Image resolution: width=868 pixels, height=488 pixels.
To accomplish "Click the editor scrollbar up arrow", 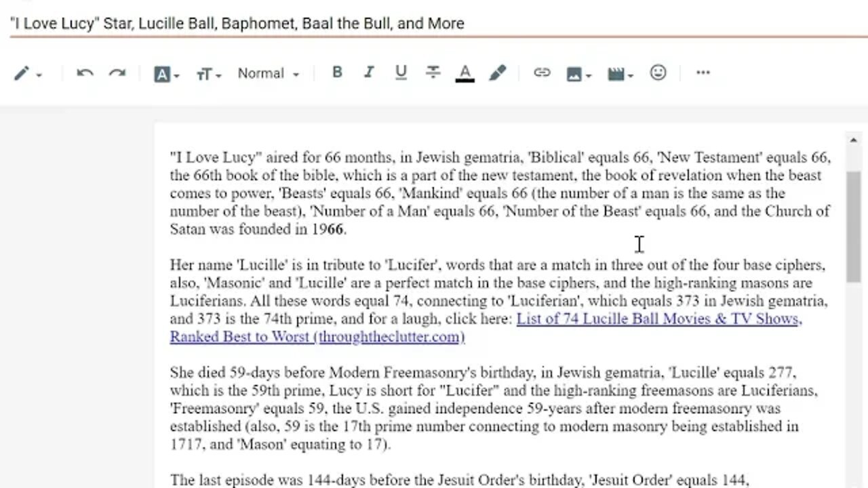I will (x=853, y=140).
